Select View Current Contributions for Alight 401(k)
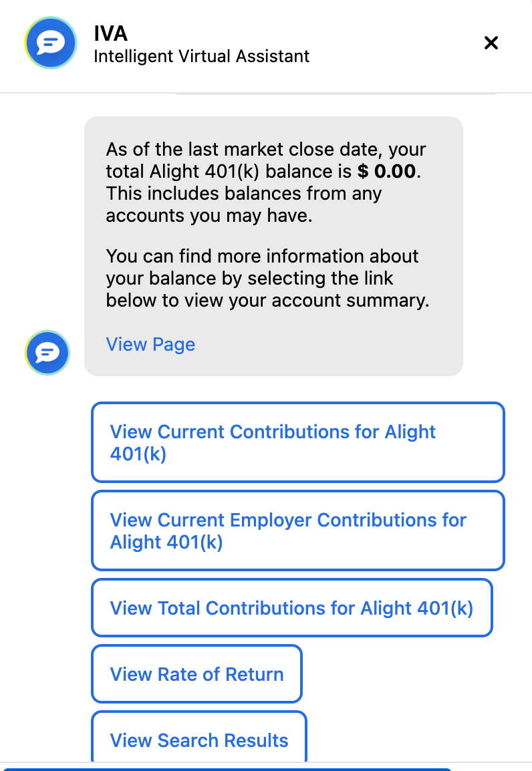532x771 pixels. 297,442
